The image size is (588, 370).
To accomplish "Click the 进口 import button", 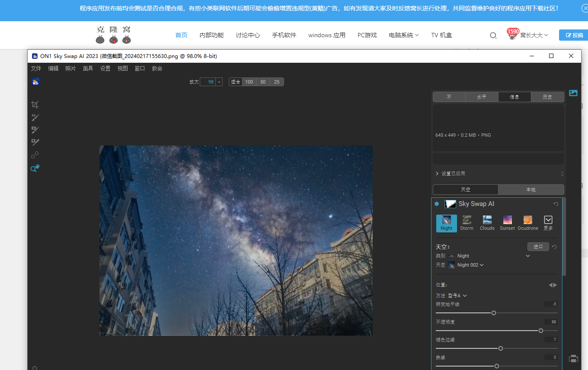I will pos(538,247).
